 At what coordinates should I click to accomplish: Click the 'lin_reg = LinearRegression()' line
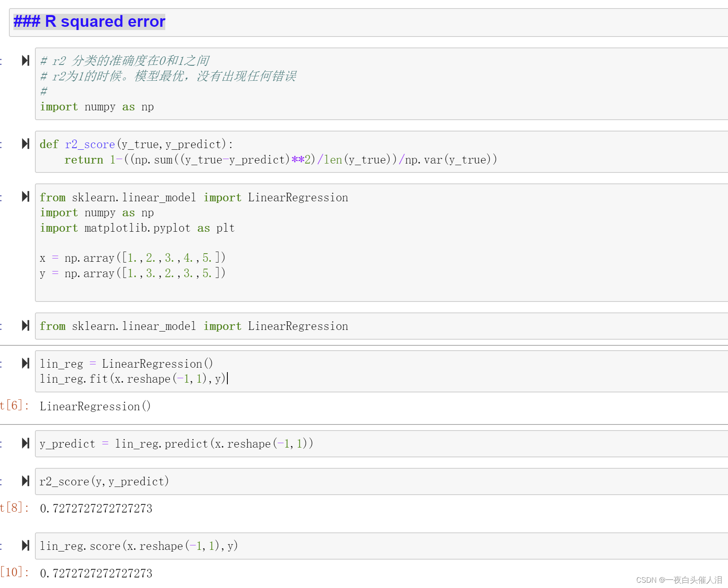coord(126,364)
